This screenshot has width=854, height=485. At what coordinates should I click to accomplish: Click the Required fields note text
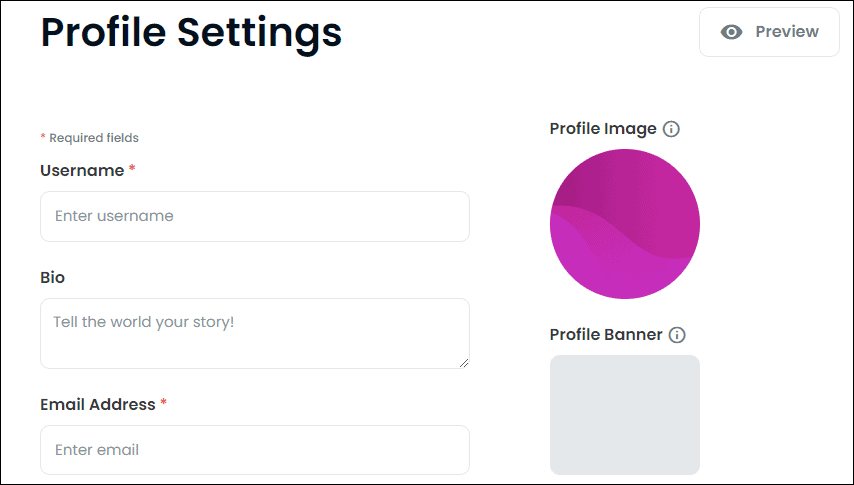(x=94, y=138)
